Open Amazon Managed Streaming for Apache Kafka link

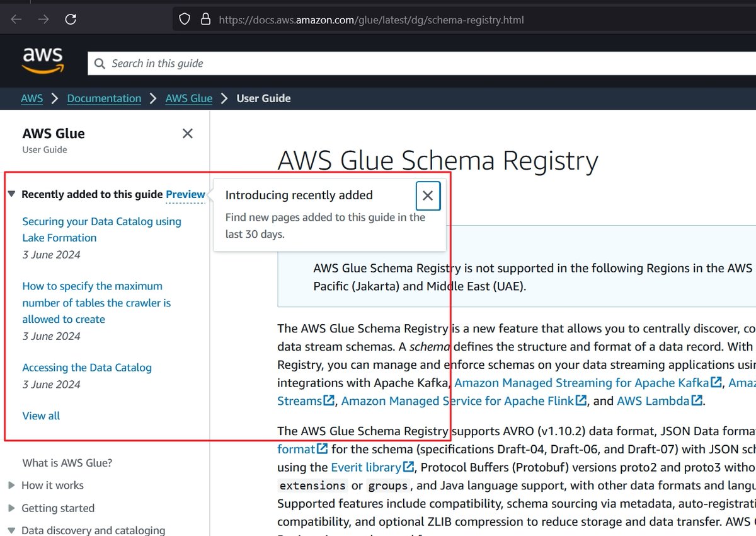pyautogui.click(x=588, y=383)
